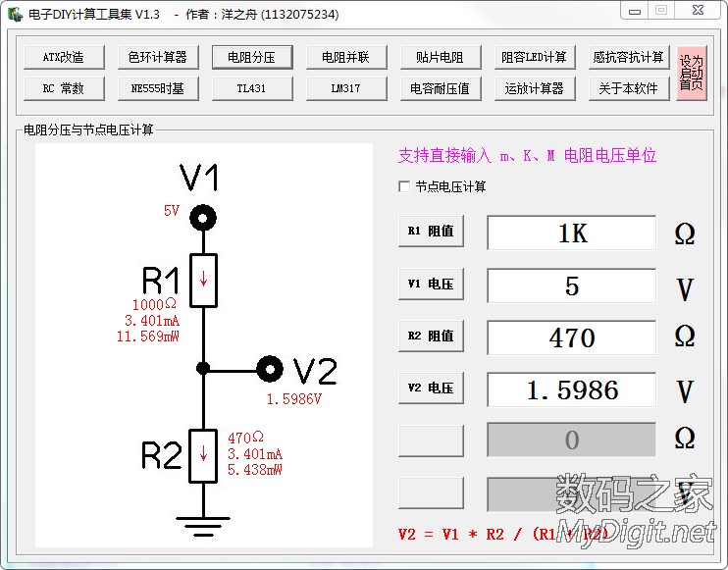Click the blank button in the last row
Image resolution: width=728 pixels, height=570 pixels.
coord(431,492)
